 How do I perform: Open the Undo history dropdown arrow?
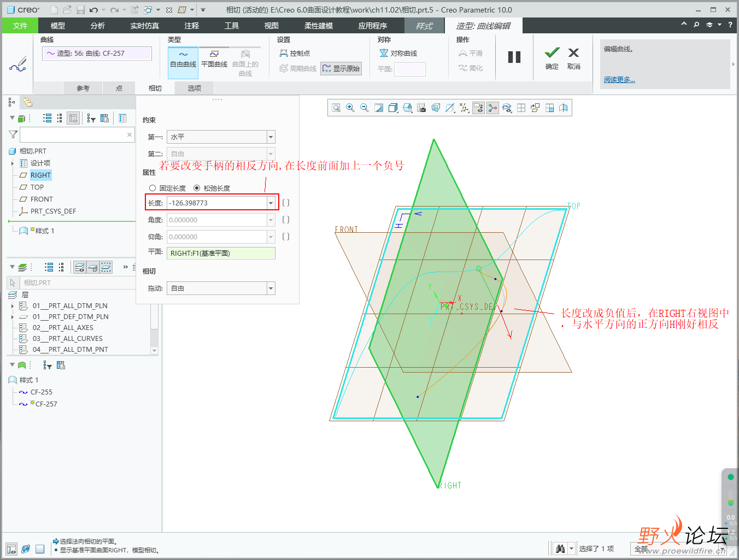click(x=103, y=10)
